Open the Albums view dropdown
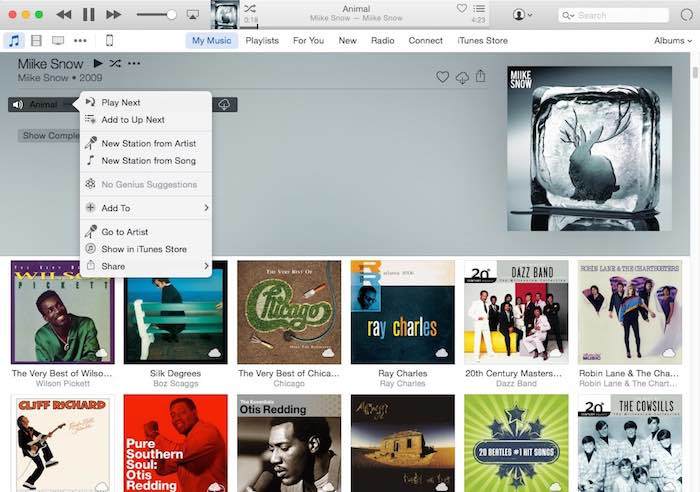700x492 pixels. [x=673, y=41]
